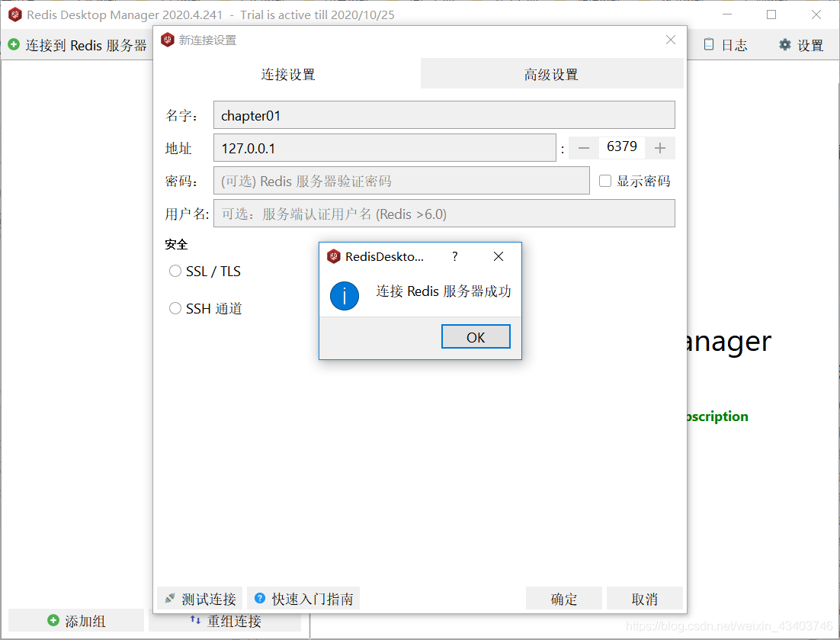Switch to the 高级设置 tab
The height and width of the screenshot is (640, 840).
point(551,74)
